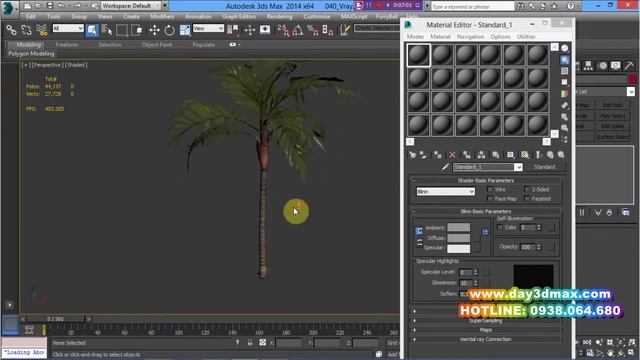Toggle Window/Crossing selection icon
The height and width of the screenshot is (360, 640).
[x=137, y=30]
